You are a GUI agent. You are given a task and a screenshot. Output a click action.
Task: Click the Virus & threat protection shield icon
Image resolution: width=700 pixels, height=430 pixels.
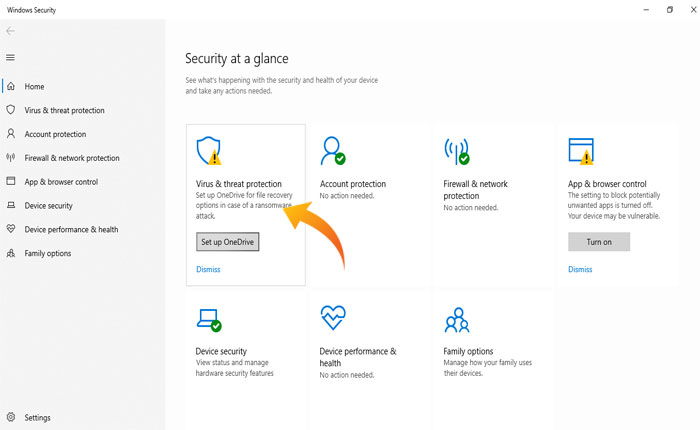point(209,151)
